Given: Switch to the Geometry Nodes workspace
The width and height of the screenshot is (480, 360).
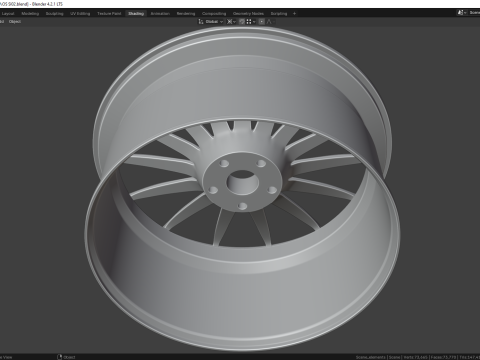Looking at the screenshot, I should click(x=248, y=14).
